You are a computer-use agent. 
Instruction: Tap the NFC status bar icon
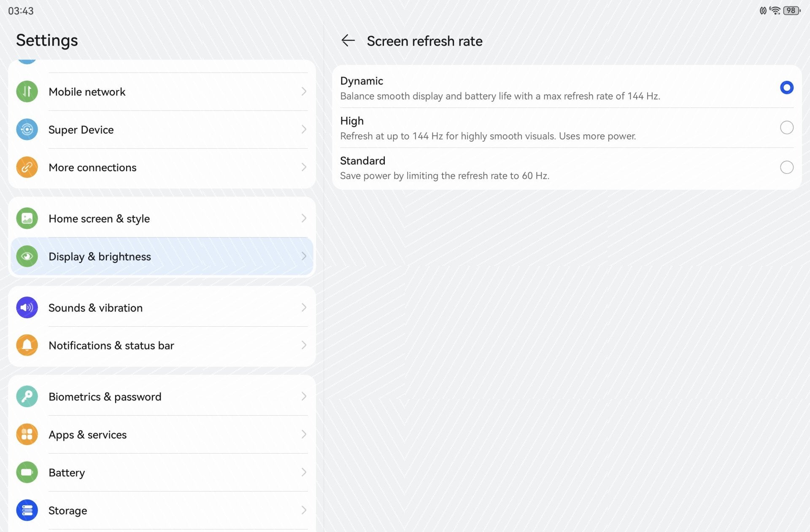(x=763, y=11)
